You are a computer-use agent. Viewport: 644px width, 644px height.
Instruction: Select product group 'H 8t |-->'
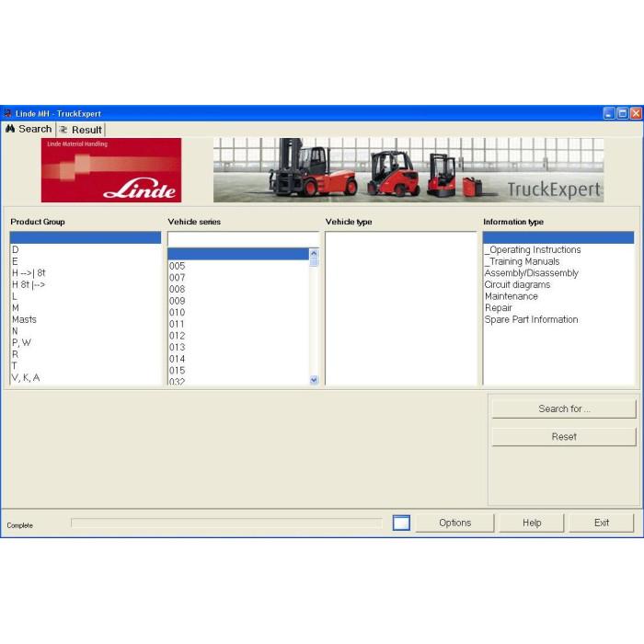[85, 284]
